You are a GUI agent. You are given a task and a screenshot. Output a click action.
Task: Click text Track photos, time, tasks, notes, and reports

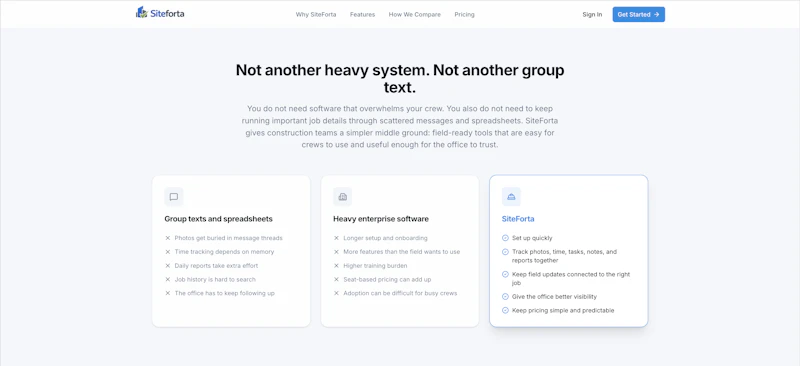[565, 256]
